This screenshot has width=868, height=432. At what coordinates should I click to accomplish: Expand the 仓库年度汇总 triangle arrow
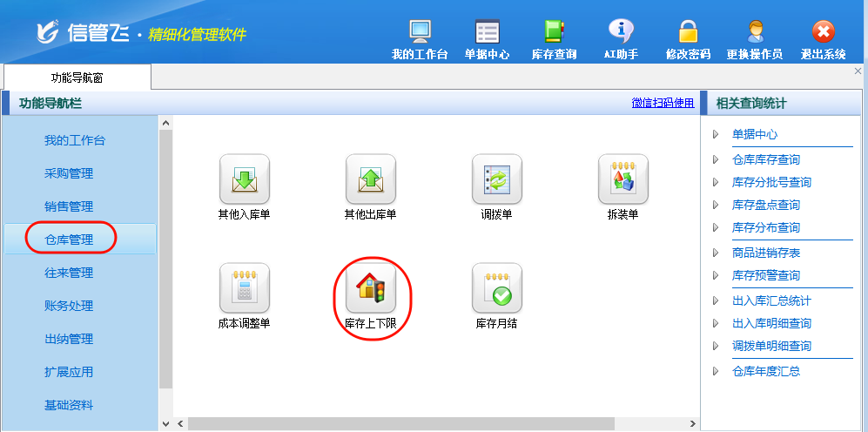click(x=716, y=371)
